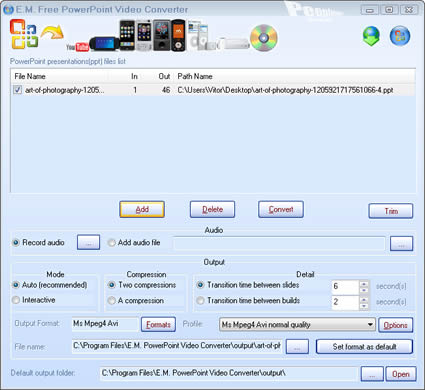Browse for audio file to add

click(x=401, y=244)
